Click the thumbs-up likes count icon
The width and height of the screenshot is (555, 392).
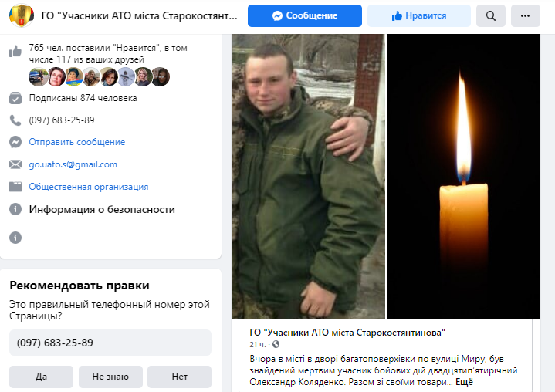pyautogui.click(x=15, y=51)
